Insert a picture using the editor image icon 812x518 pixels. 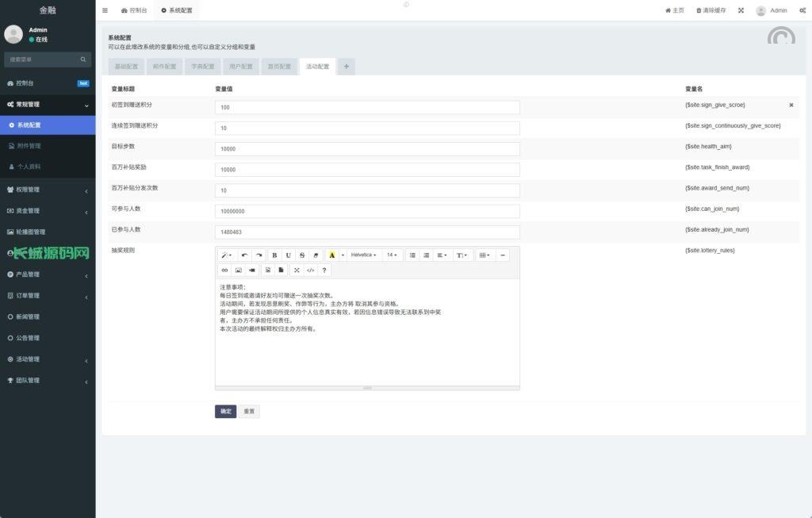coord(238,271)
